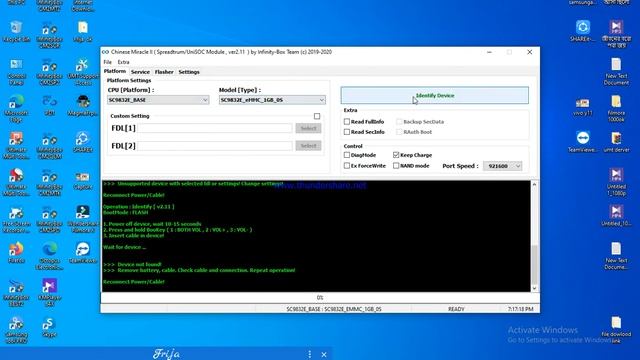Open the Extra menu
Viewport: 640px width, 360px height.
[123, 62]
